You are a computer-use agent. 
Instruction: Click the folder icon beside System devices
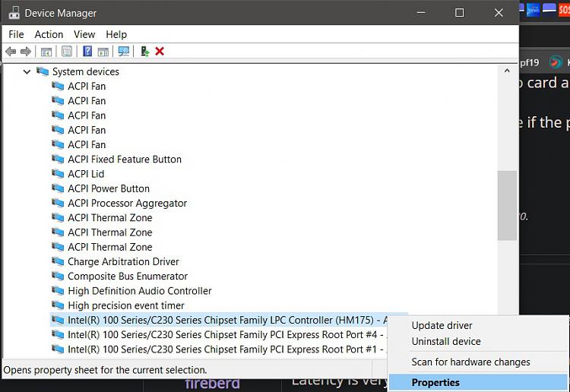(42, 71)
